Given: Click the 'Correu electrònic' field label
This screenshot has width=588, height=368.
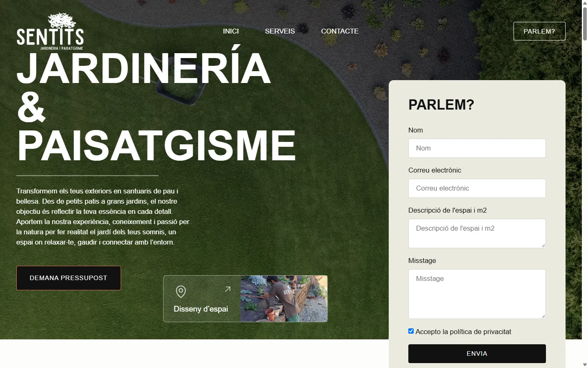Looking at the screenshot, I should coord(435,170).
